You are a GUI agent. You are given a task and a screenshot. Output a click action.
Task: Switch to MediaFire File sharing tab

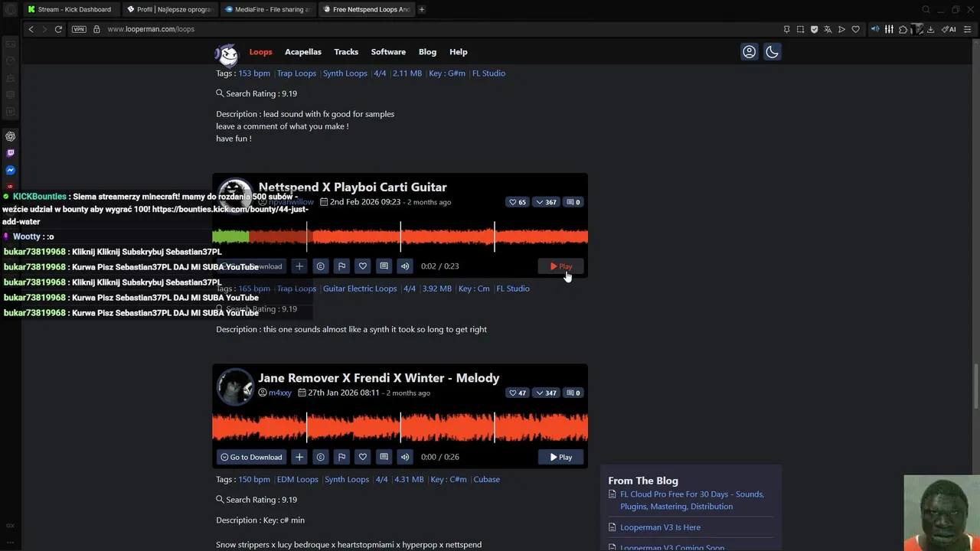[267, 9]
